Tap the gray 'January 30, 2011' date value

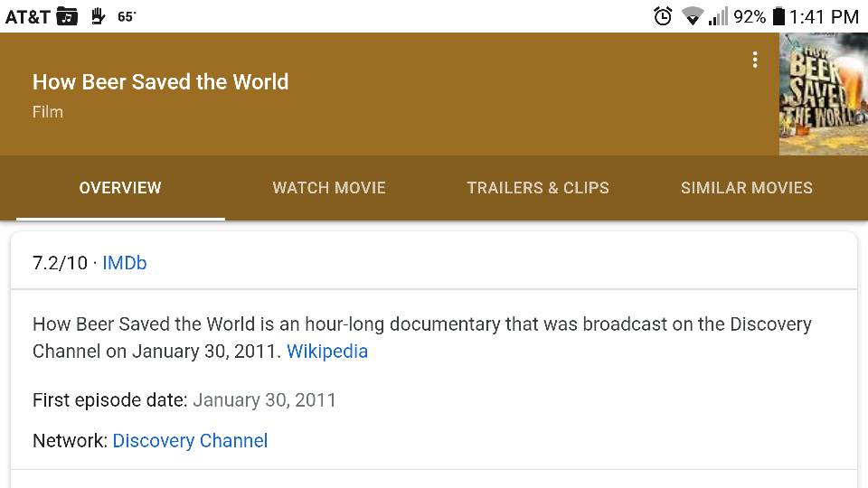(265, 400)
